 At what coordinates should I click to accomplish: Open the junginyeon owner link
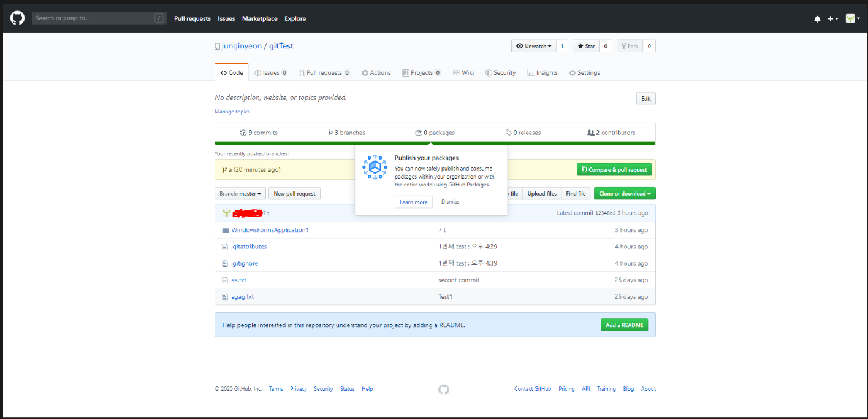tap(241, 46)
